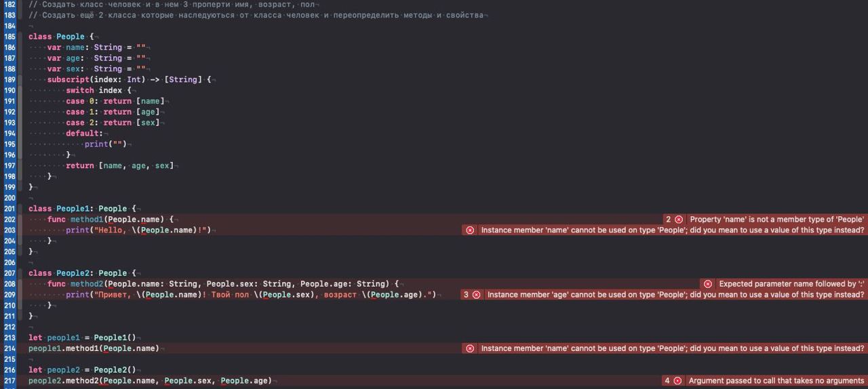Click line number 201 in the gutter
This screenshot has height=389, width=868.
click(x=9, y=209)
